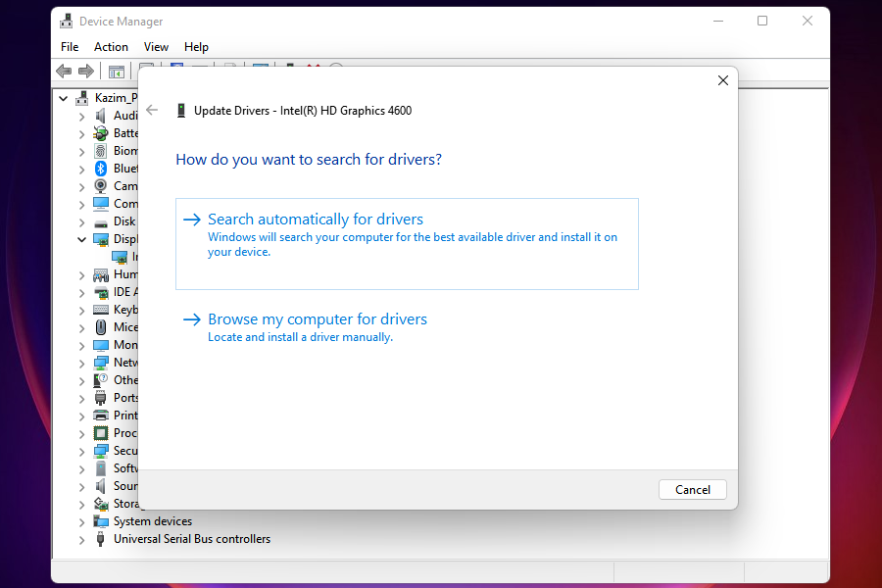Collapse the Display adapters category
Screen dimensions: 882x588
81,239
